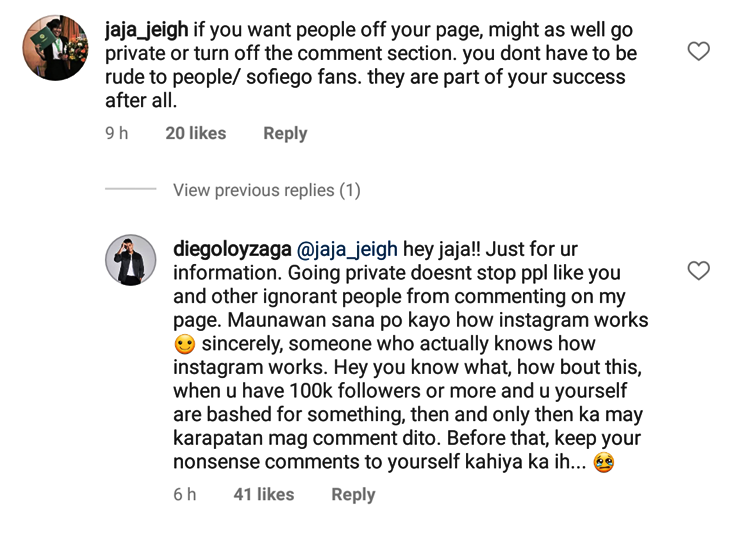Viewport: 750px width, 539px height.
Task: Reply to diegoloyzaga's comment
Action: pyautogui.click(x=353, y=494)
